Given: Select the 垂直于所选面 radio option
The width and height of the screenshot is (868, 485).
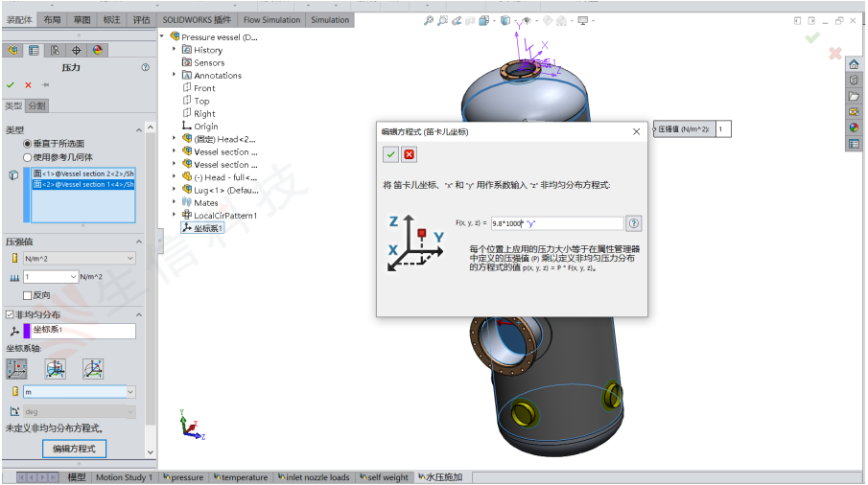Looking at the screenshot, I should (27, 144).
